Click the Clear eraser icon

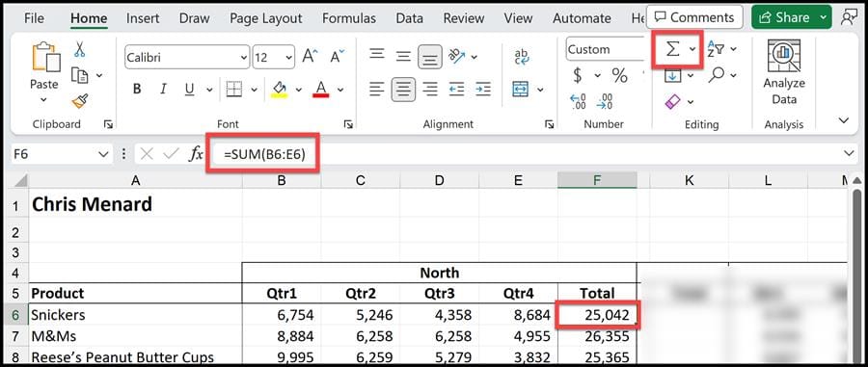(x=672, y=101)
